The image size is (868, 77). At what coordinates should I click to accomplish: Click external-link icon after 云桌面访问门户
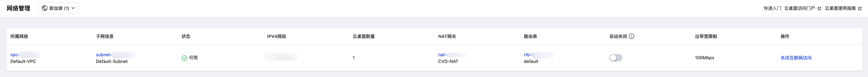coord(819,9)
